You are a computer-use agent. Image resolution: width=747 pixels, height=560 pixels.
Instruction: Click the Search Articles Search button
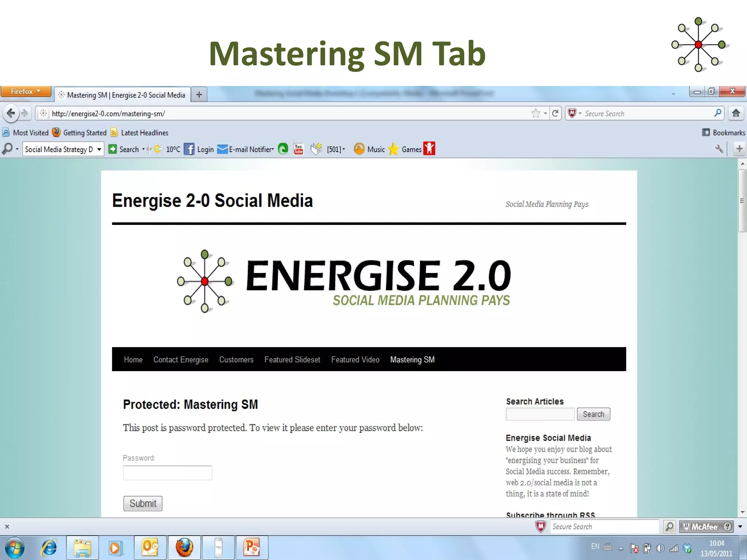pos(593,414)
